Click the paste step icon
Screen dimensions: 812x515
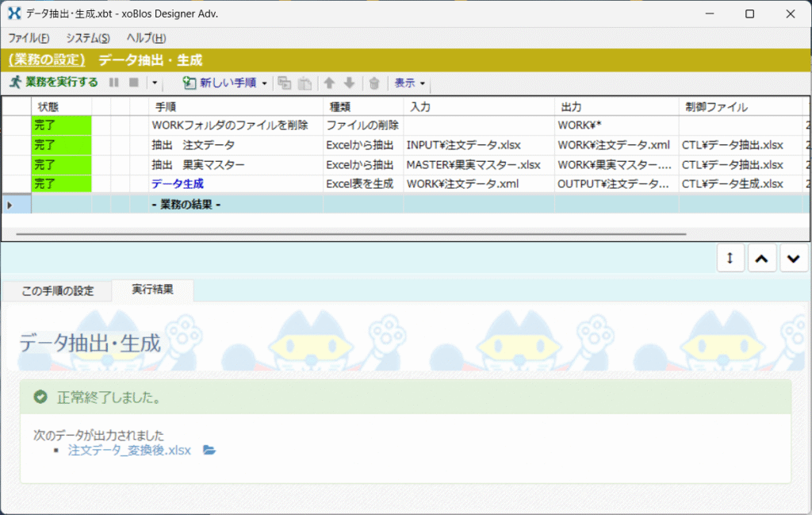tap(304, 83)
